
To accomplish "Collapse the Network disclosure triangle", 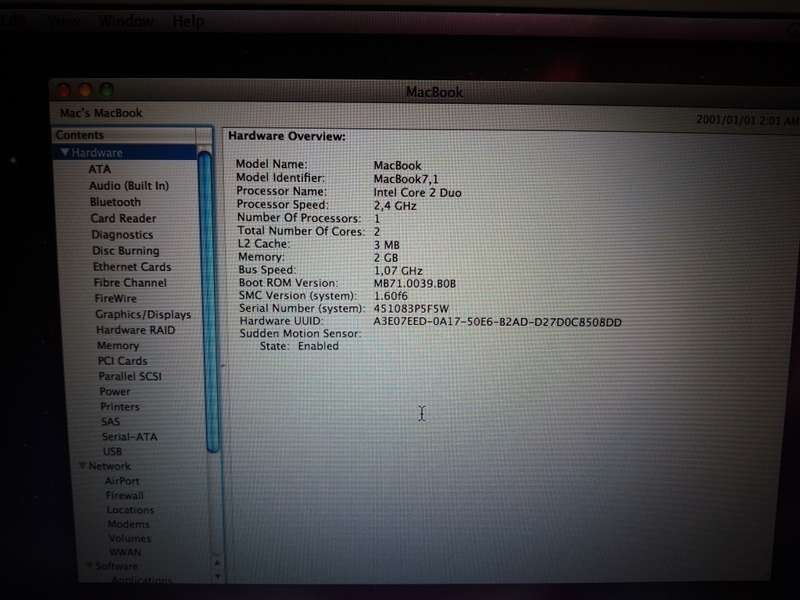I will (x=82, y=465).
